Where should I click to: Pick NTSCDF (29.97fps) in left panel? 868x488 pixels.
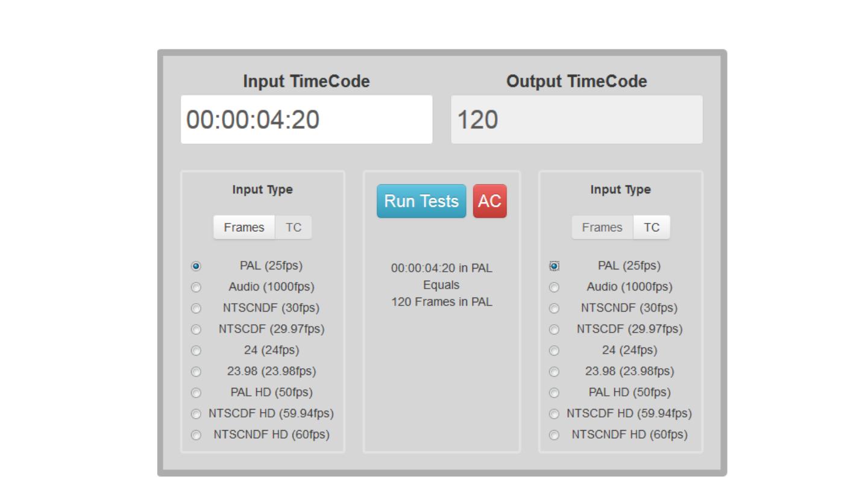[196, 330]
